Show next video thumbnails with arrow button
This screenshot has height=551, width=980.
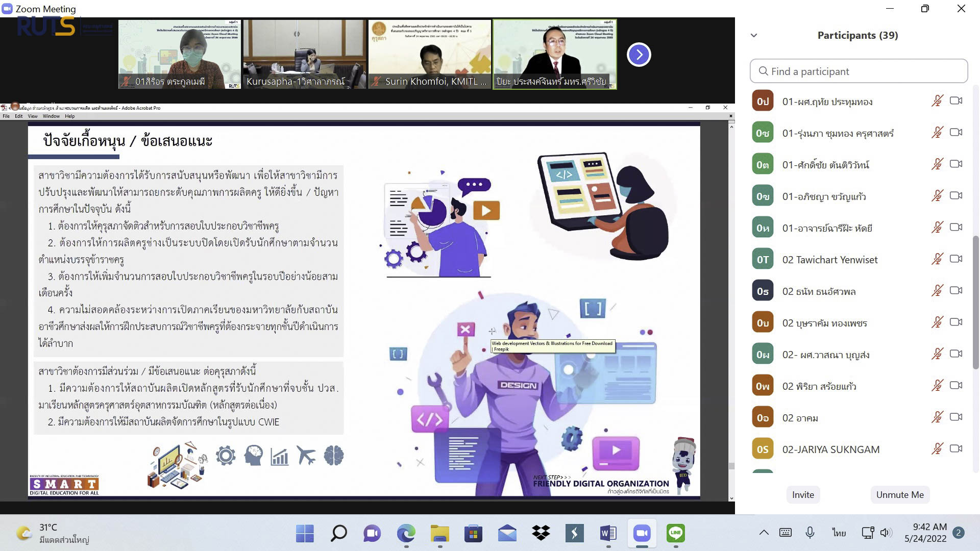coord(639,55)
